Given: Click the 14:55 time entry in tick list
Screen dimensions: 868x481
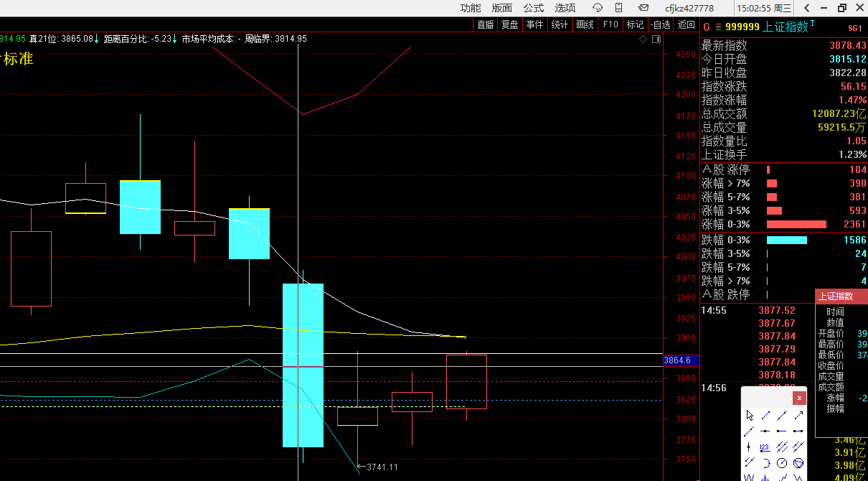Looking at the screenshot, I should (x=714, y=310).
